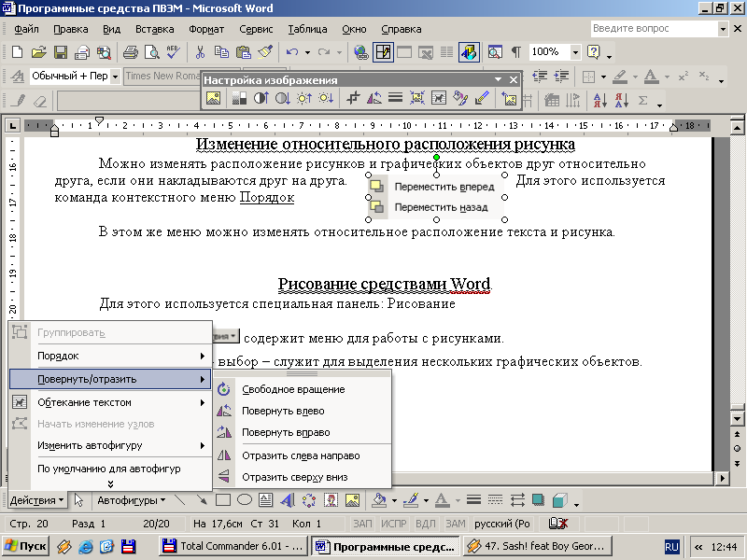The image size is (747, 560).
Task: Insert picture in Настройка изображения toolbar
Action: [213, 98]
